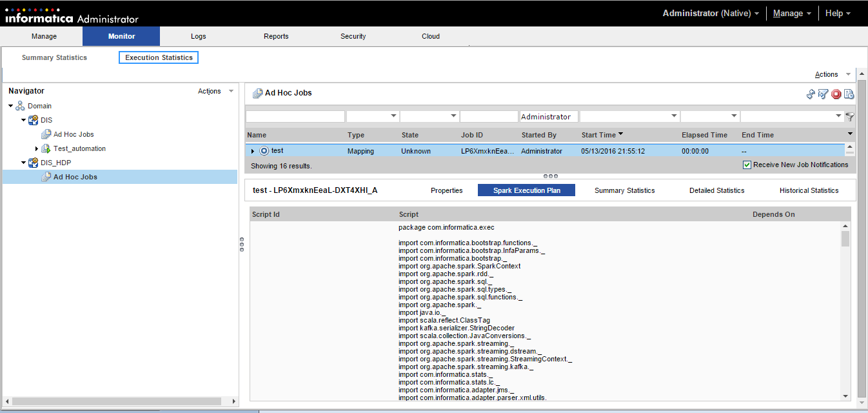Screen dimensions: 868x413
Task: Collapse the DIS_HDP tree node
Action: (24, 163)
